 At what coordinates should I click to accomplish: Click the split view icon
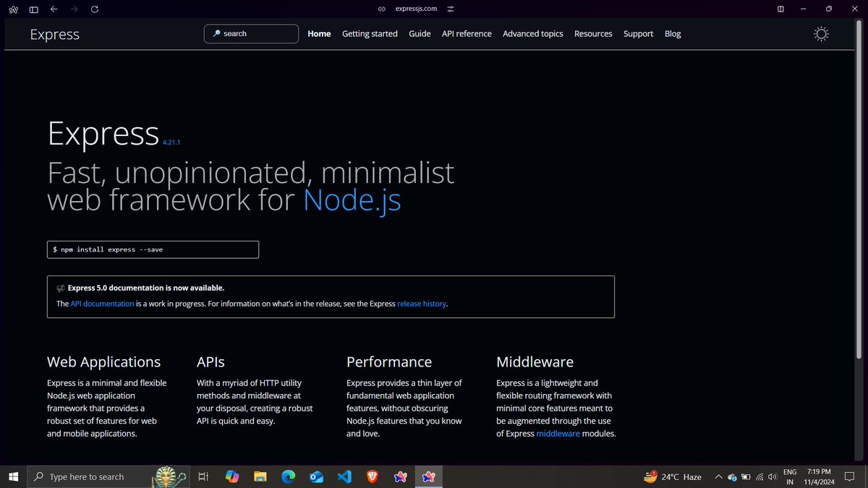[780, 9]
